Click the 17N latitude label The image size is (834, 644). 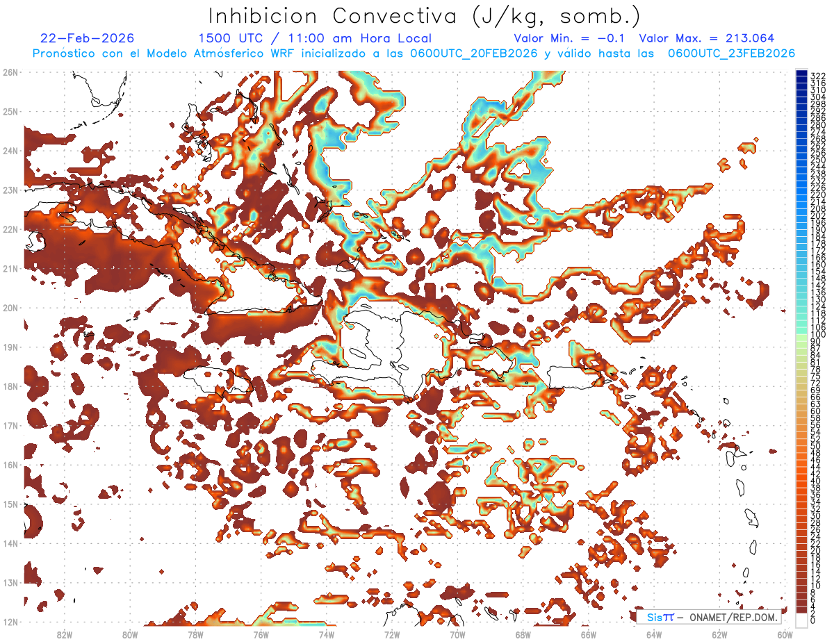(x=10, y=425)
